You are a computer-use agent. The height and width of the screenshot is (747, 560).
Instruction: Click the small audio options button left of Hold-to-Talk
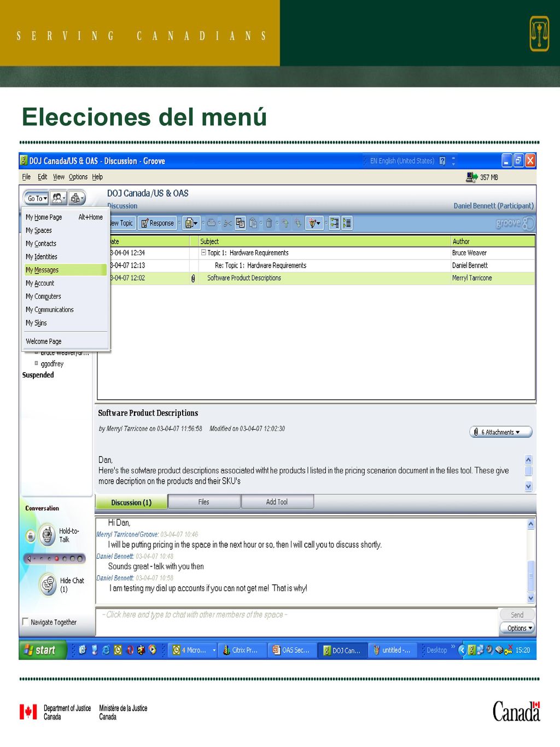pyautogui.click(x=31, y=536)
